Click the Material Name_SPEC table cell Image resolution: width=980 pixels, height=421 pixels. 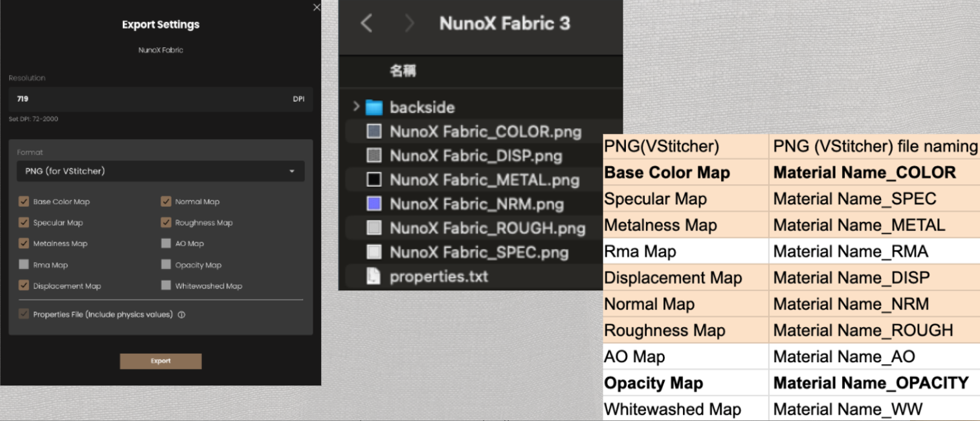pos(874,199)
